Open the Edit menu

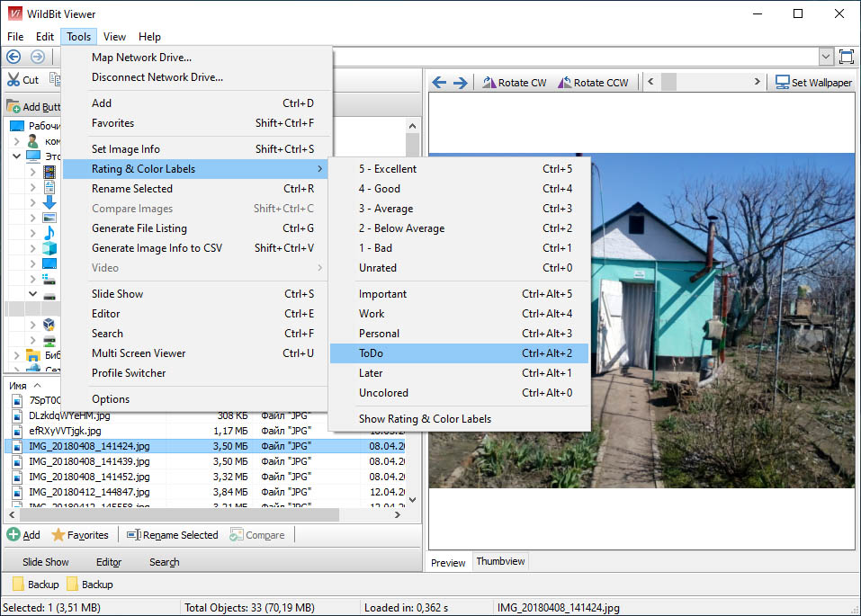(x=44, y=37)
